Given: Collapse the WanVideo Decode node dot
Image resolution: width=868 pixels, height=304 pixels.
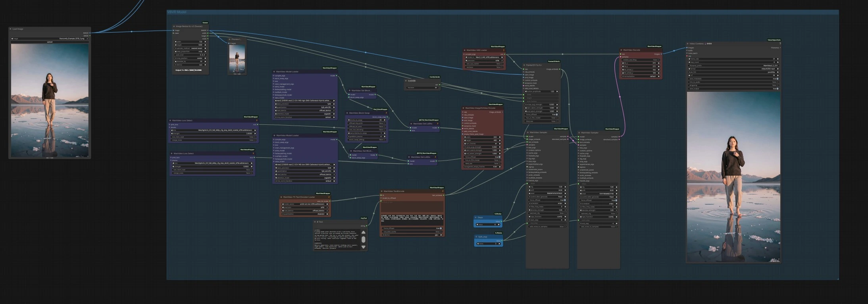Looking at the screenshot, I should 621,50.
